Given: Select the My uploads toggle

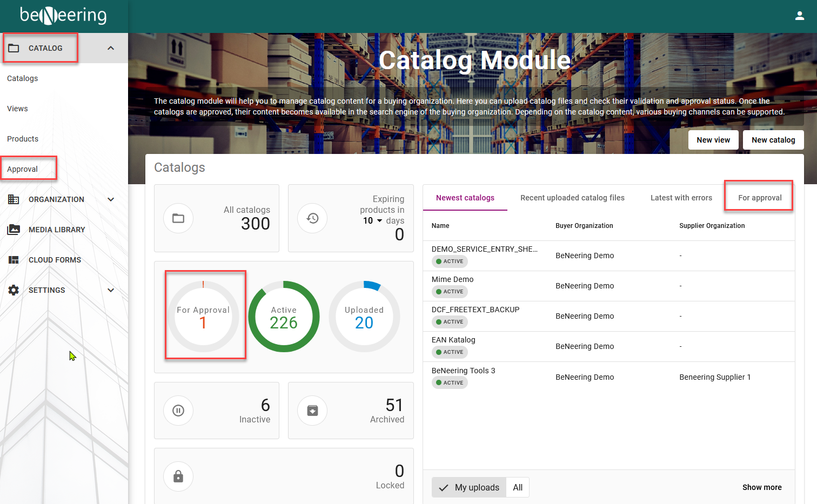Looking at the screenshot, I should tap(469, 487).
